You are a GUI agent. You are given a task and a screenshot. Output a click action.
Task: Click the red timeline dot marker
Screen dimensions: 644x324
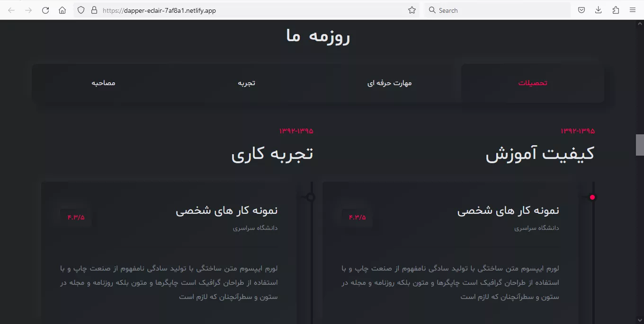coord(592,197)
